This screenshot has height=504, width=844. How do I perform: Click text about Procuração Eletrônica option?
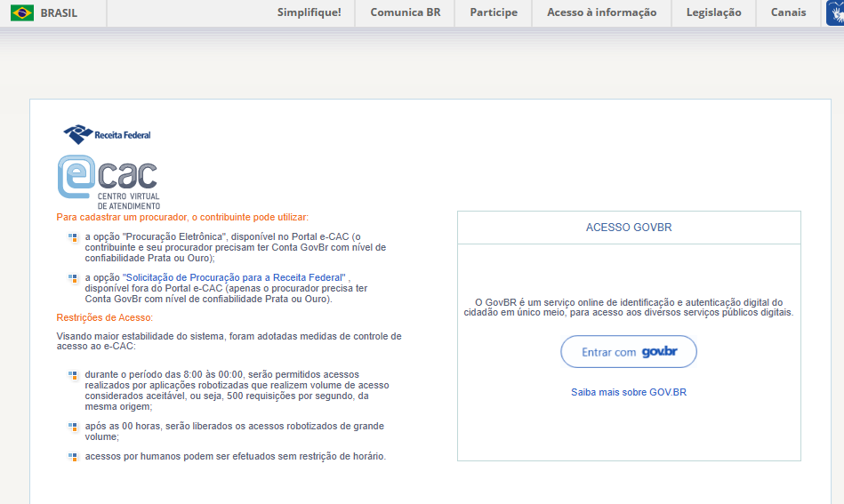235,247
